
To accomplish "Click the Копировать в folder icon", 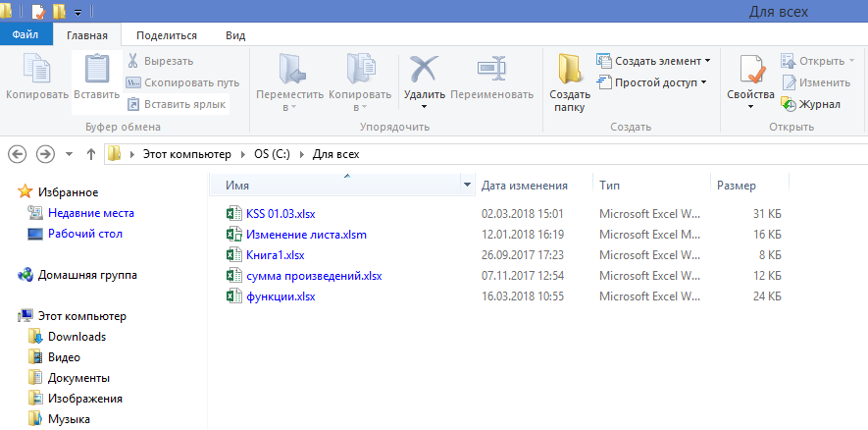I will (360, 69).
